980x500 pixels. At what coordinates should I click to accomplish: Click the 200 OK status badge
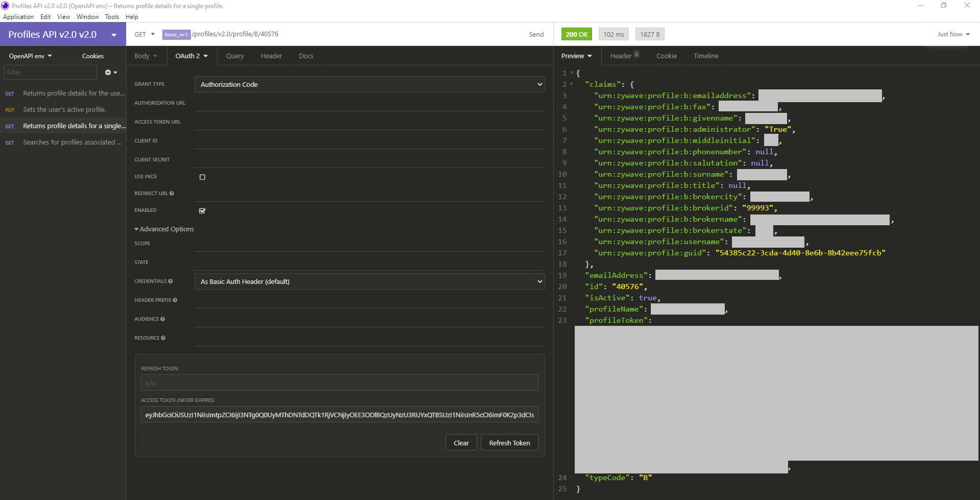[577, 34]
